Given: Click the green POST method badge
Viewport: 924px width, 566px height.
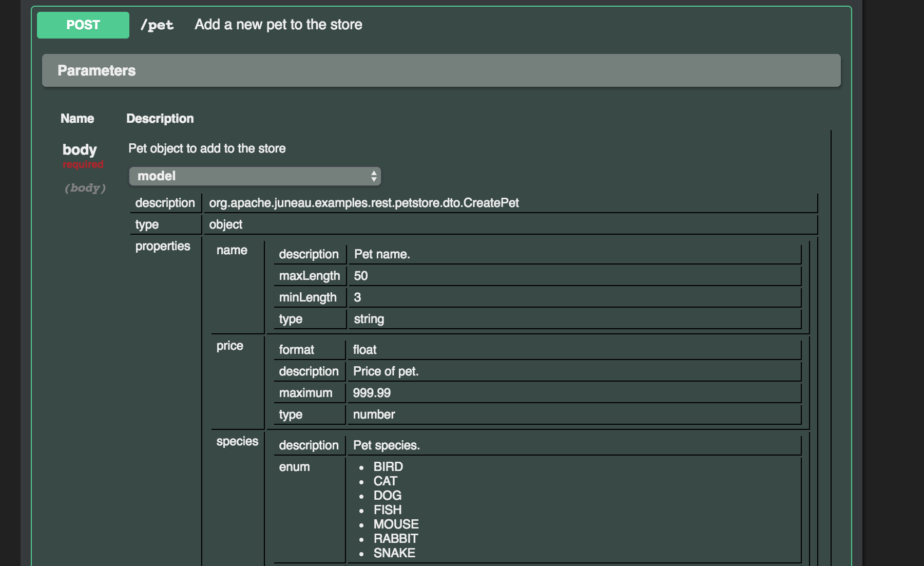Looking at the screenshot, I should pos(83,25).
